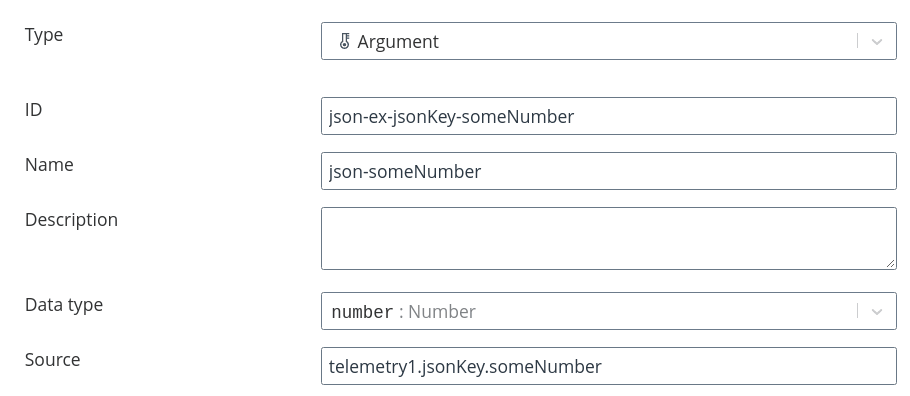Click the Source field label
Image resolution: width=910 pixels, height=396 pixels.
click(x=53, y=360)
